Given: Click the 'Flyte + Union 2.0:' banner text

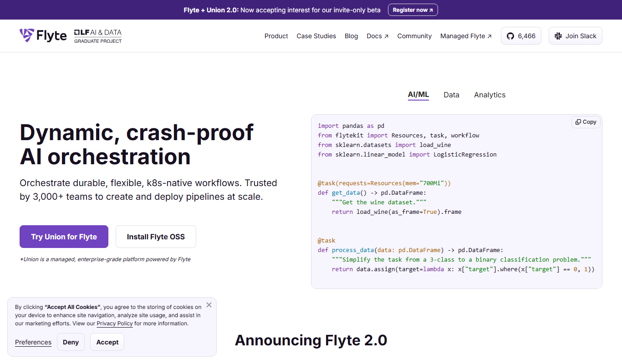Looking at the screenshot, I should tap(211, 10).
